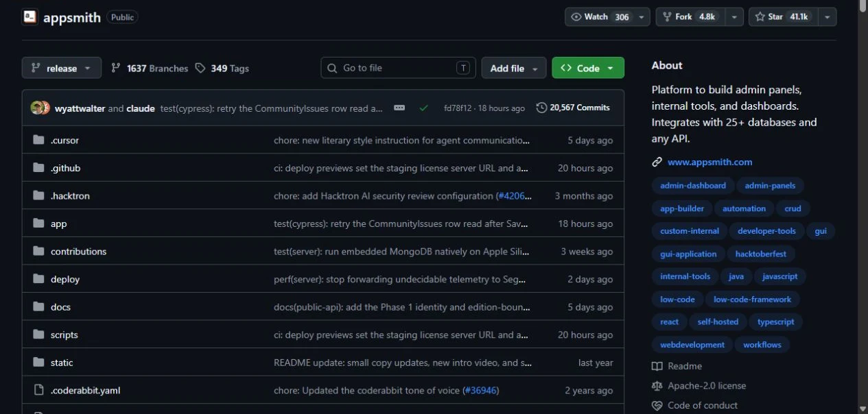
Task: View the 20,567 Commits history
Action: tap(573, 108)
